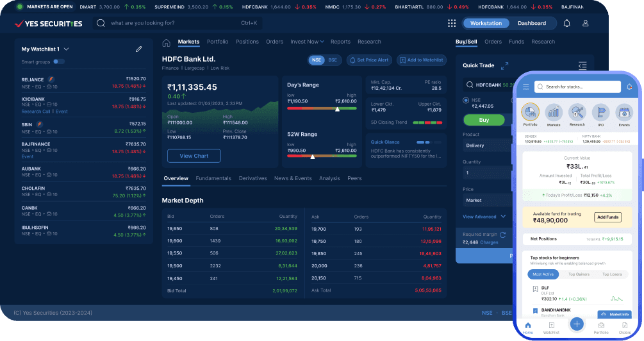The height and width of the screenshot is (341, 644).
Task: Click the search magnifier icon in header
Action: click(101, 23)
